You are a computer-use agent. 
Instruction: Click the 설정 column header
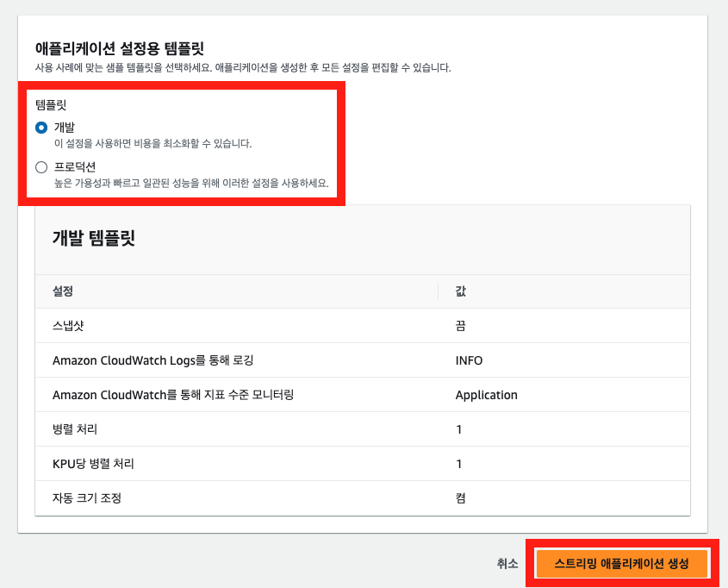click(63, 291)
